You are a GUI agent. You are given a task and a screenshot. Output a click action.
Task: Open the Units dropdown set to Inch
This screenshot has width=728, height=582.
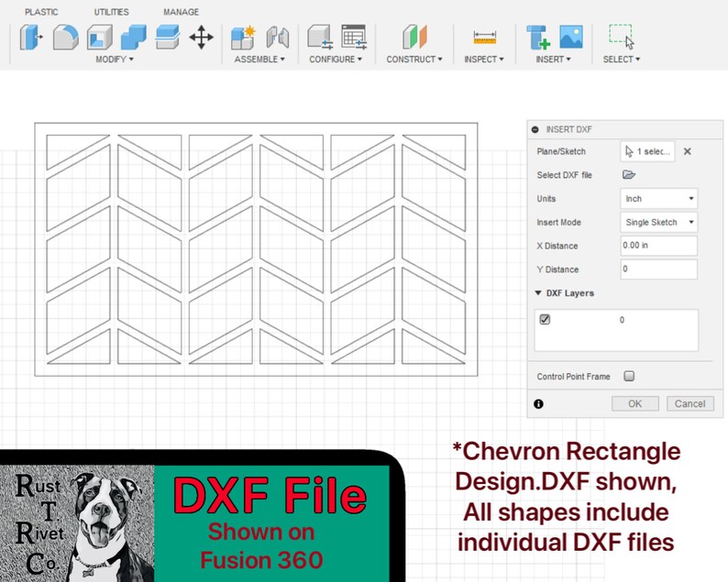pyautogui.click(x=659, y=199)
